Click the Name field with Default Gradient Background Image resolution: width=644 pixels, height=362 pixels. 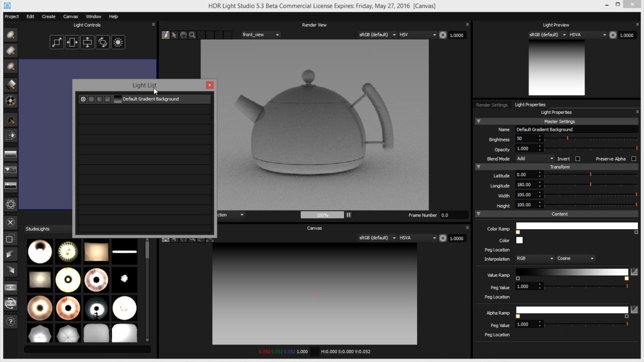(576, 129)
